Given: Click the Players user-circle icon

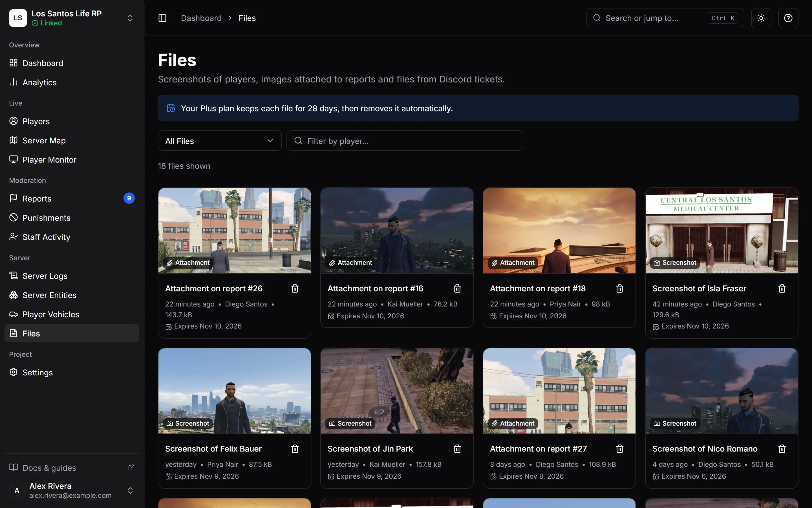Looking at the screenshot, I should [x=14, y=121].
